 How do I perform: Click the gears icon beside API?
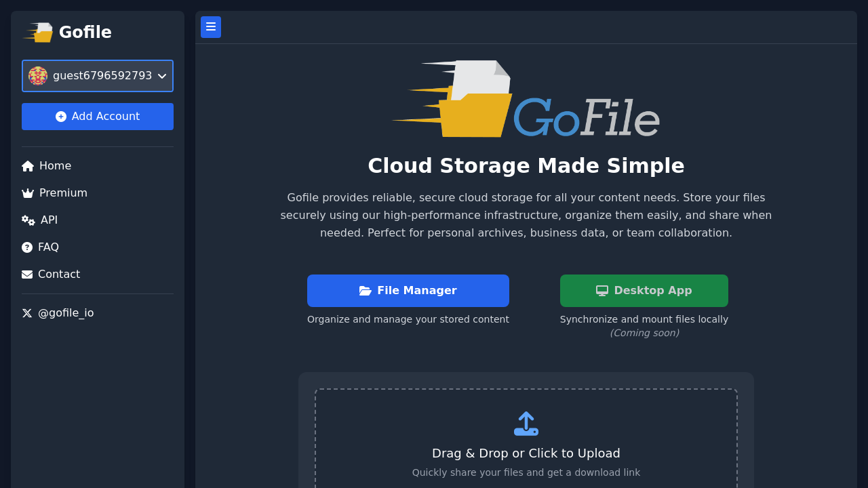point(28,220)
